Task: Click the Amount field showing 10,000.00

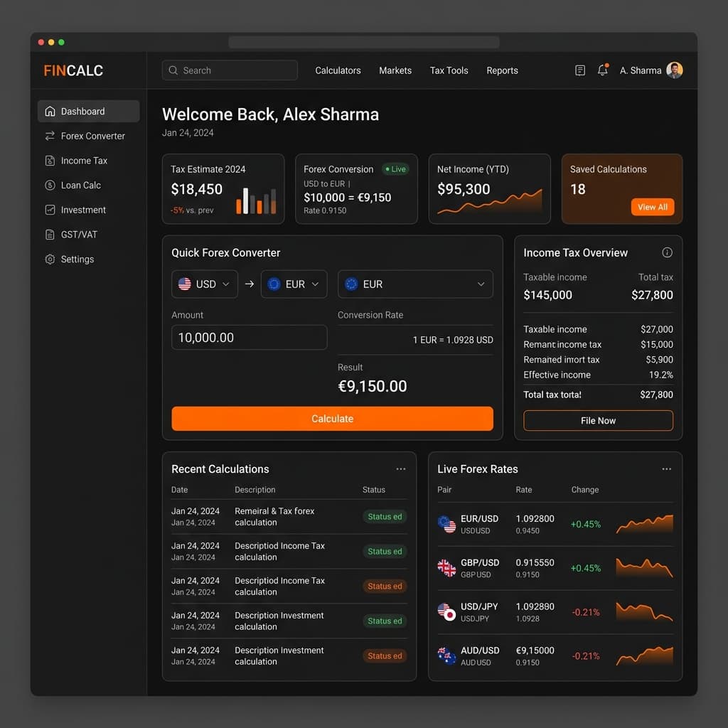Action: (250, 338)
